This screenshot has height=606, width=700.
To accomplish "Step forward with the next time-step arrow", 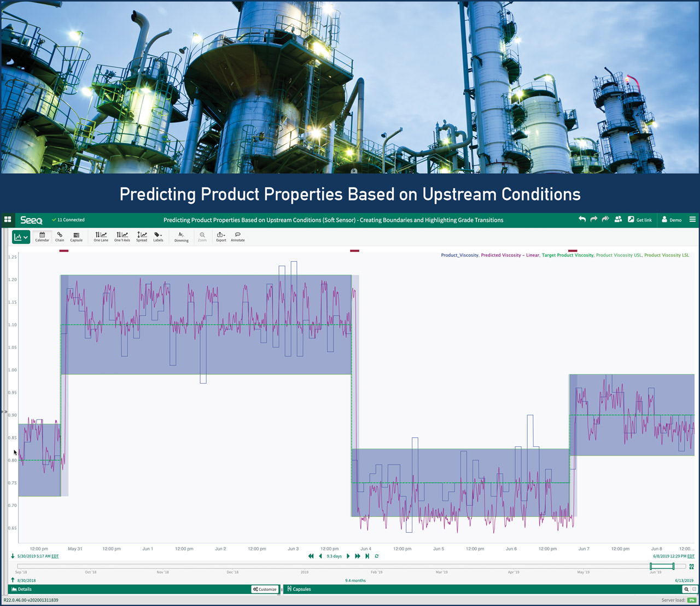I will [x=348, y=556].
